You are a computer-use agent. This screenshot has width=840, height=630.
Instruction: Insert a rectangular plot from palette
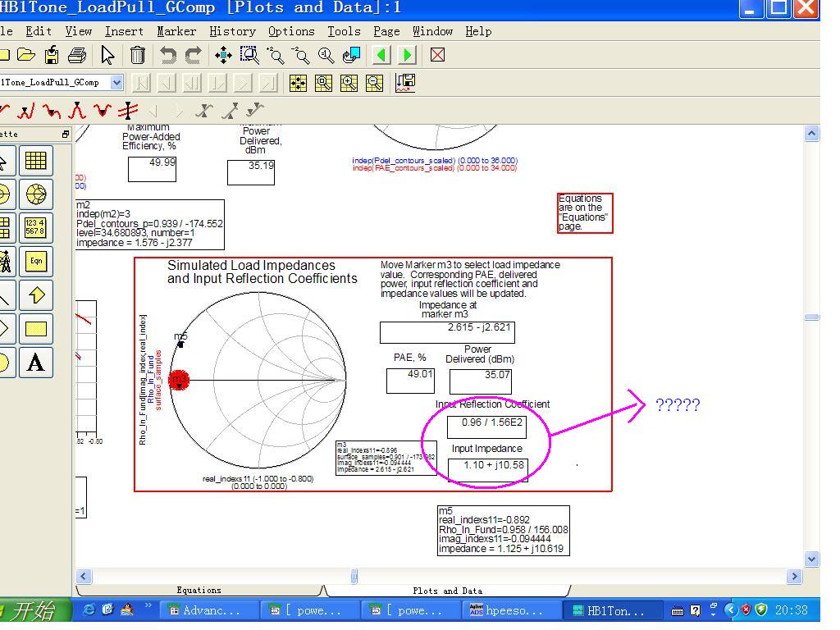pyautogui.click(x=35, y=161)
